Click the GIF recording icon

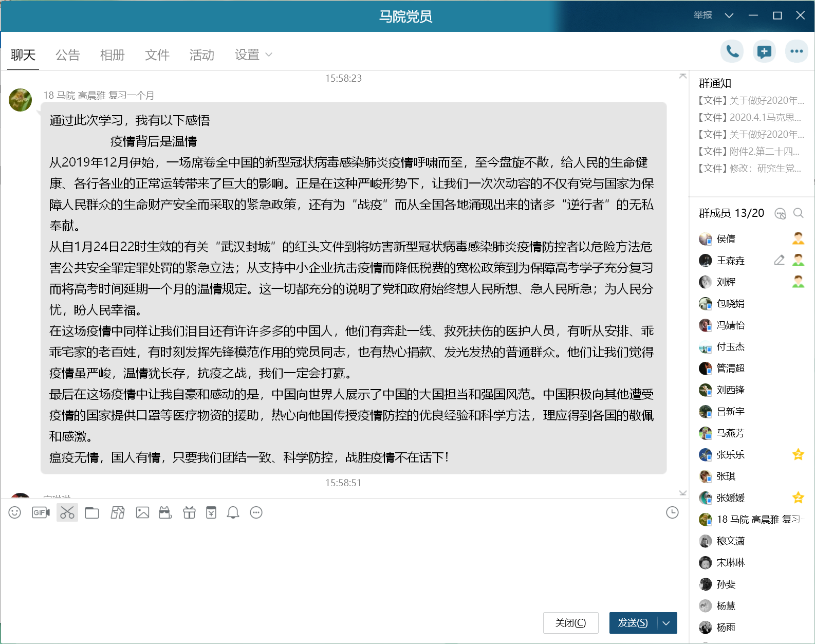click(41, 512)
